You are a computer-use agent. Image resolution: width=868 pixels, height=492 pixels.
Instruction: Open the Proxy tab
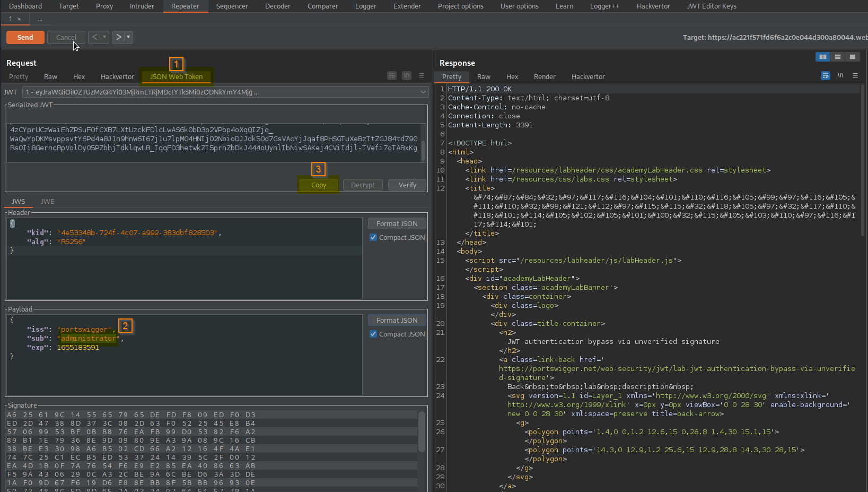104,6
